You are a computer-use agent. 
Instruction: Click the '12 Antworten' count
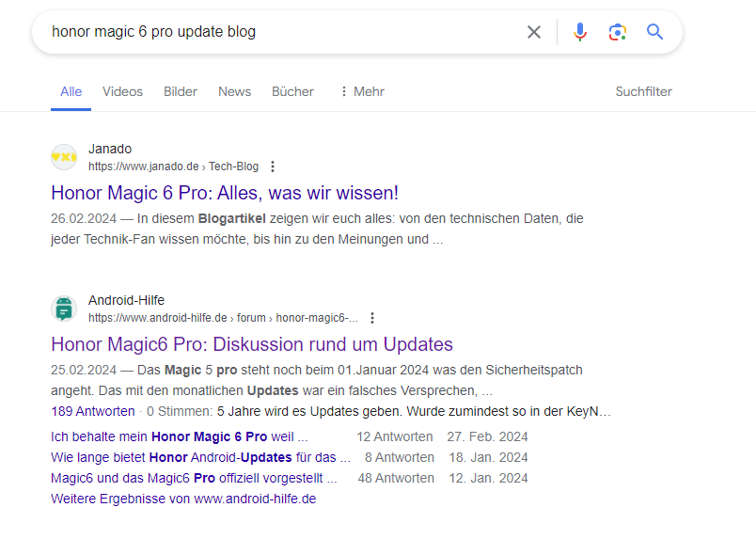click(394, 436)
